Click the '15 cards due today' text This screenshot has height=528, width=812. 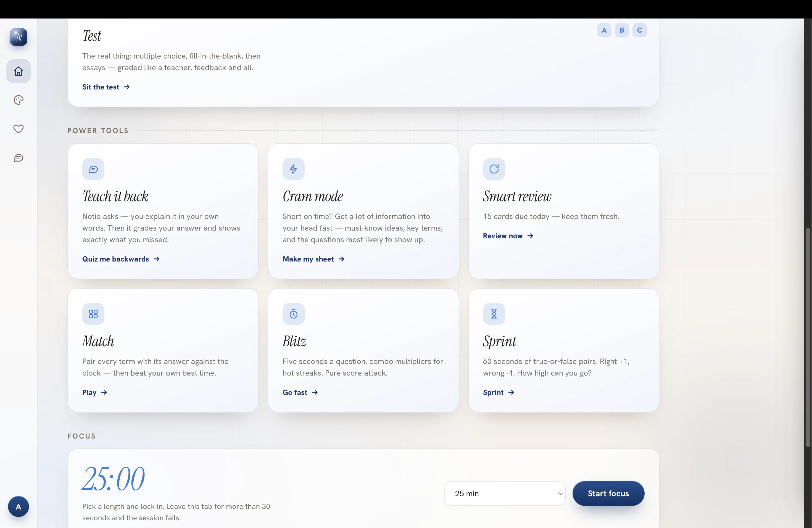516,216
